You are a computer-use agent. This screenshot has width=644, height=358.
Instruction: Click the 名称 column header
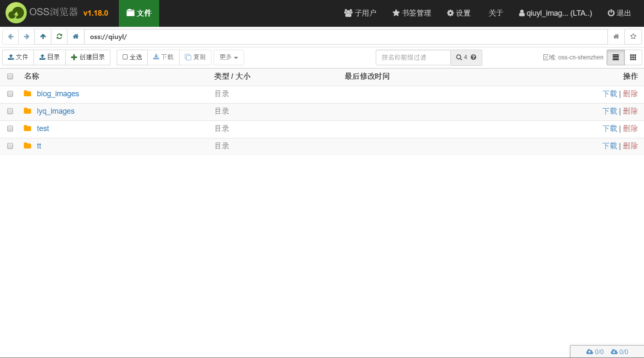pyautogui.click(x=31, y=76)
